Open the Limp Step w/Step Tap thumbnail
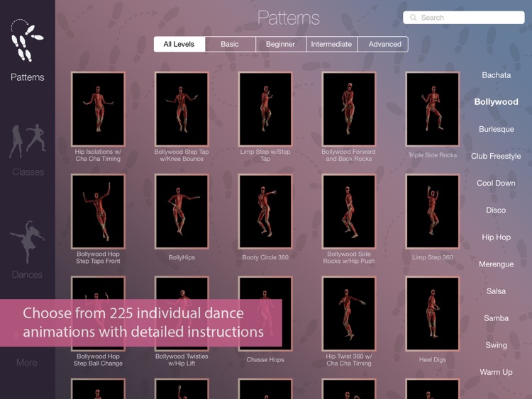532x399 pixels. coord(265,109)
